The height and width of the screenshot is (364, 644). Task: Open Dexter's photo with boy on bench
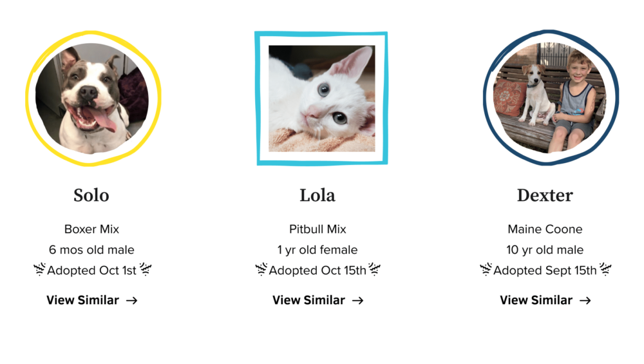(551, 98)
